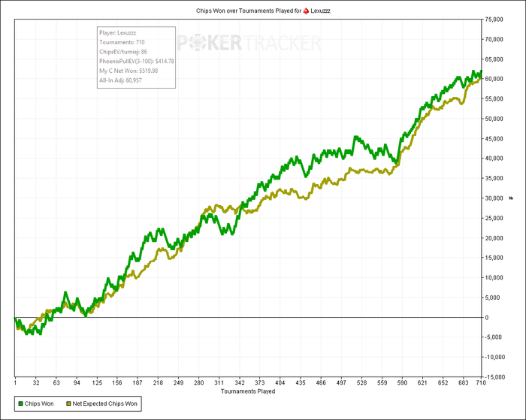Click the olive Net Expected Chips Won swatch
This screenshot has height=420, width=526.
coord(69,403)
